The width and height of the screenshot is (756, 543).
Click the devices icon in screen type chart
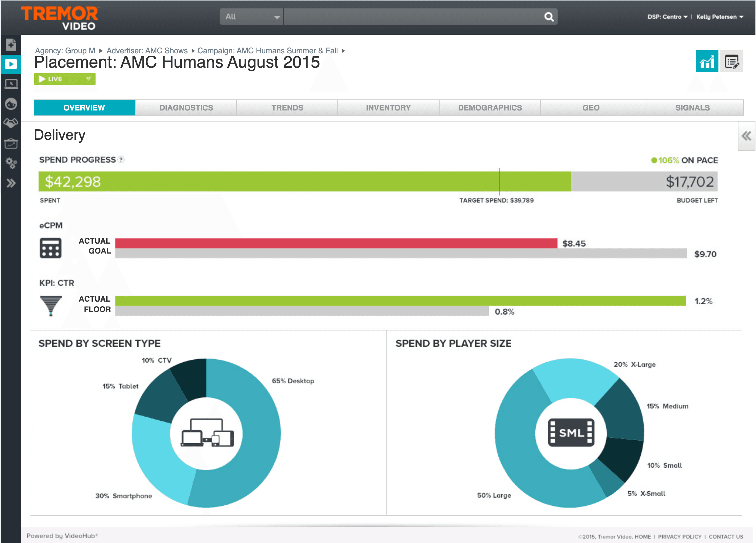(x=207, y=433)
